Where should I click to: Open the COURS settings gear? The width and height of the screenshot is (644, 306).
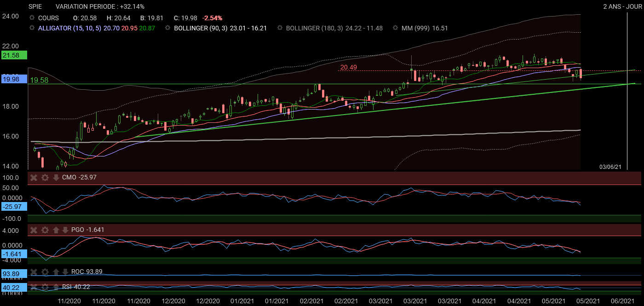click(32, 18)
